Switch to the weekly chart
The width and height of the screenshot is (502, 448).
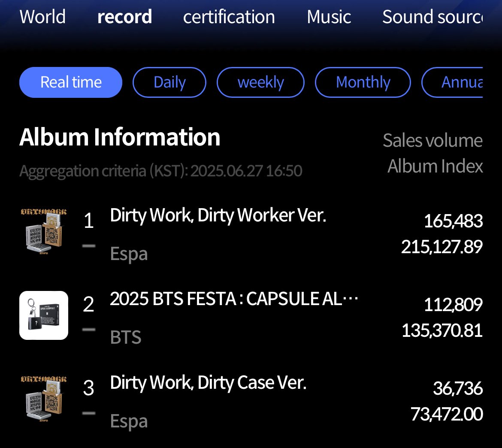pyautogui.click(x=260, y=82)
